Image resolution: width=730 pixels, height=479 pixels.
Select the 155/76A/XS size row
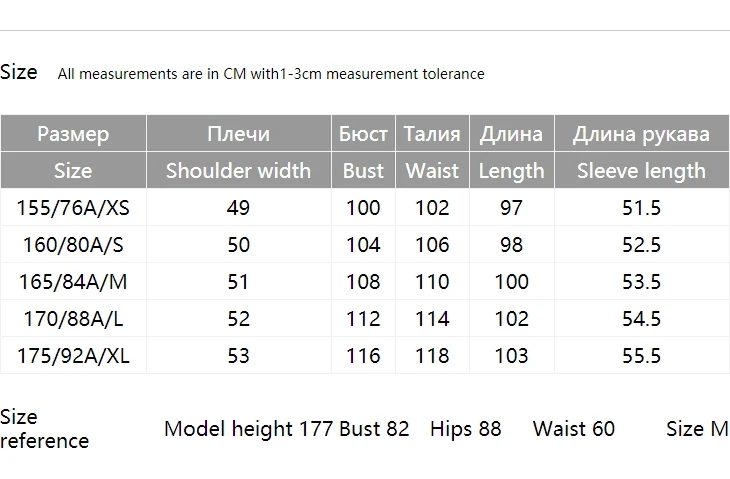coord(73,208)
